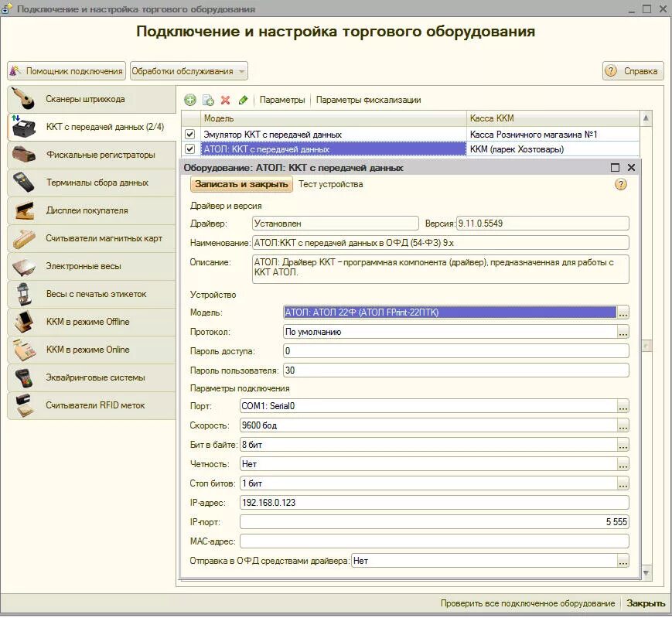Click Тест устройства button
The height and width of the screenshot is (618, 672).
click(x=330, y=184)
